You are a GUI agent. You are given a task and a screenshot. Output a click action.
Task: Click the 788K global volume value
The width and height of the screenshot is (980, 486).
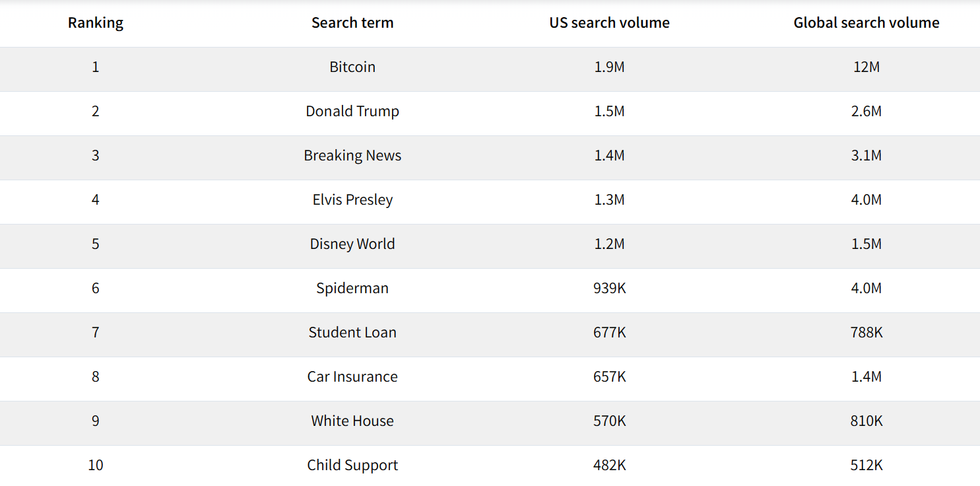(x=866, y=332)
